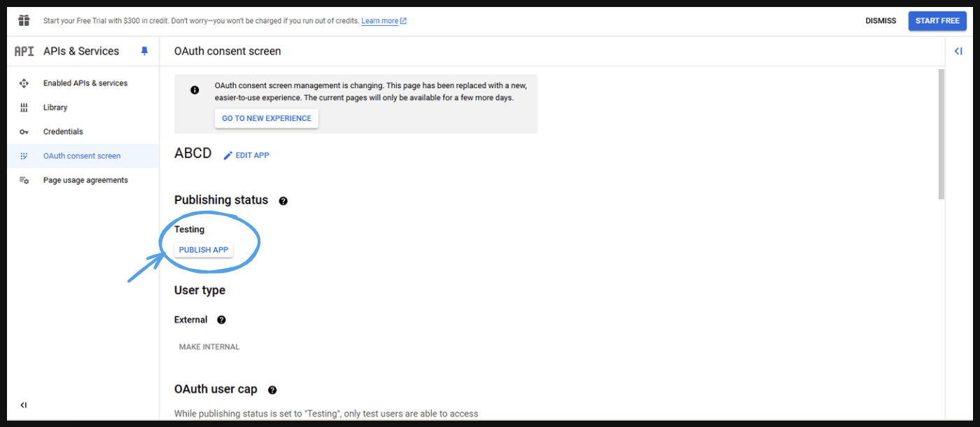
Task: Click the OAuth user cap heading
Action: coord(216,389)
